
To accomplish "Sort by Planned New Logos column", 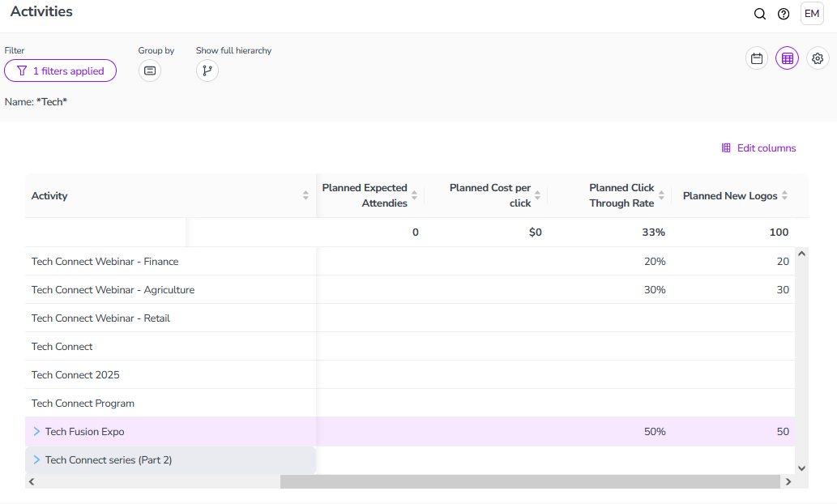I will 784,196.
